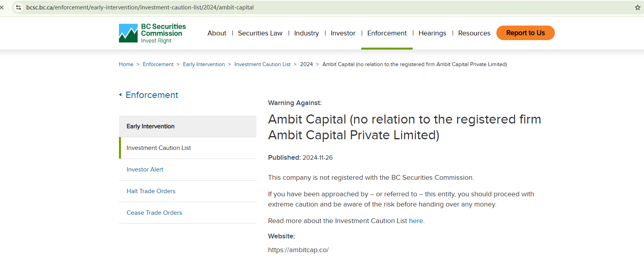
Task: Open the Early Intervention breadcrumb link
Action: [x=204, y=64]
